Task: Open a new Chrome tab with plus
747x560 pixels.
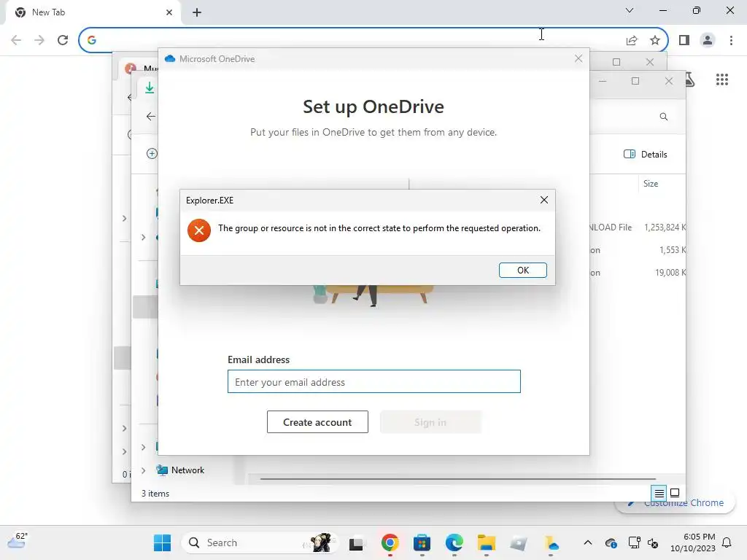Action: pos(197,12)
